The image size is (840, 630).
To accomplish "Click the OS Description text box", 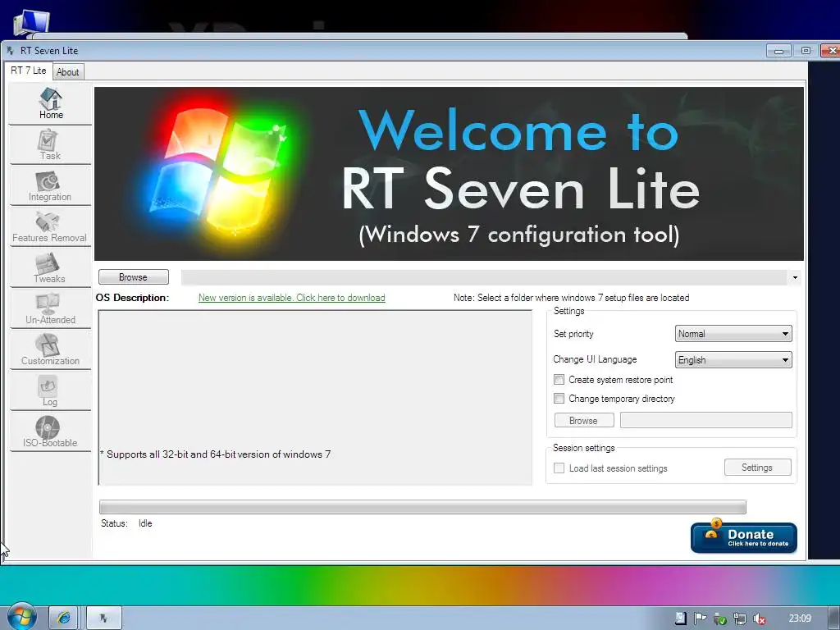I will 315,398.
